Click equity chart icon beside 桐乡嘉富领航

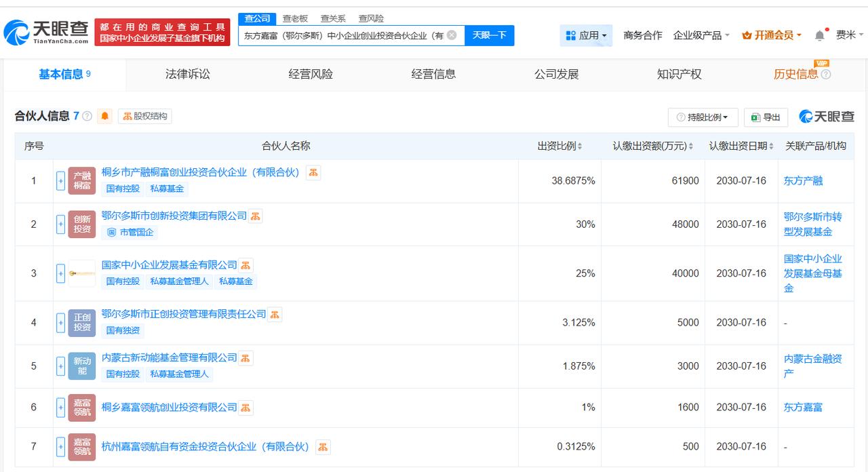(245, 408)
